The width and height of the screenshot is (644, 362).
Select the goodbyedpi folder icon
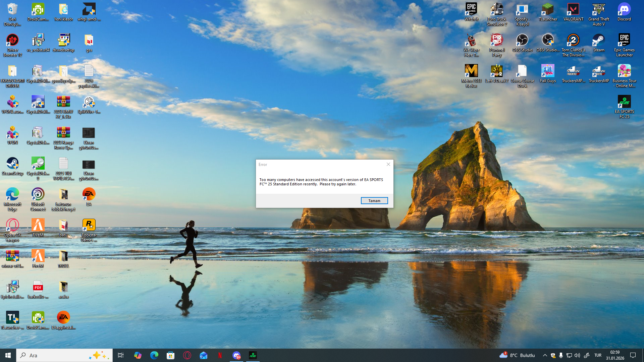[63, 74]
